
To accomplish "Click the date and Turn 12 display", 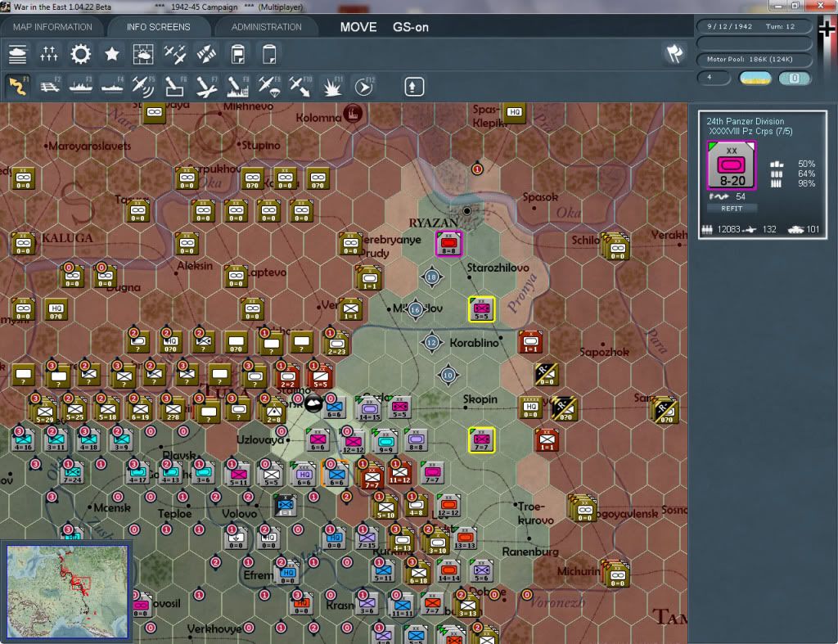I will click(754, 26).
